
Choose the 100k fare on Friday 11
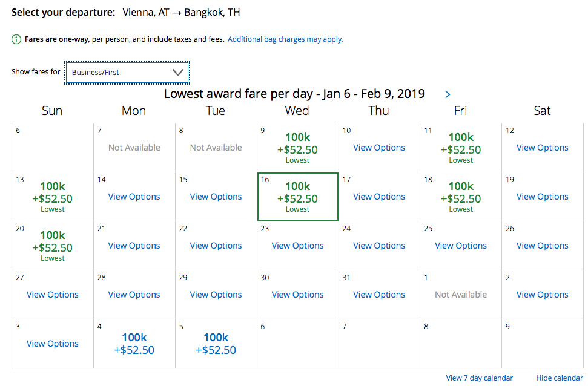pyautogui.click(x=461, y=148)
